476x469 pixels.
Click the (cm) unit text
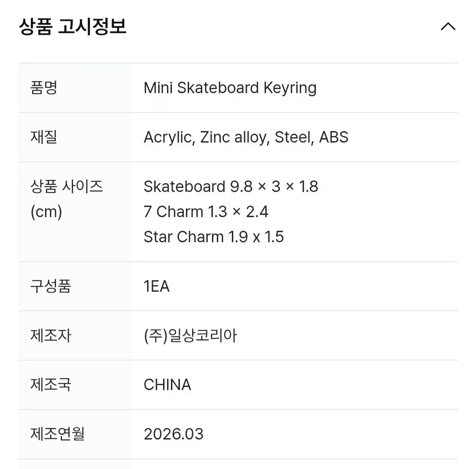[46, 212]
